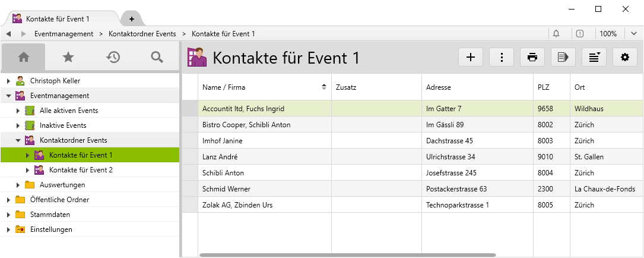Show favorites with the star icon
Screen dimensions: 644x258
[x=68, y=57]
